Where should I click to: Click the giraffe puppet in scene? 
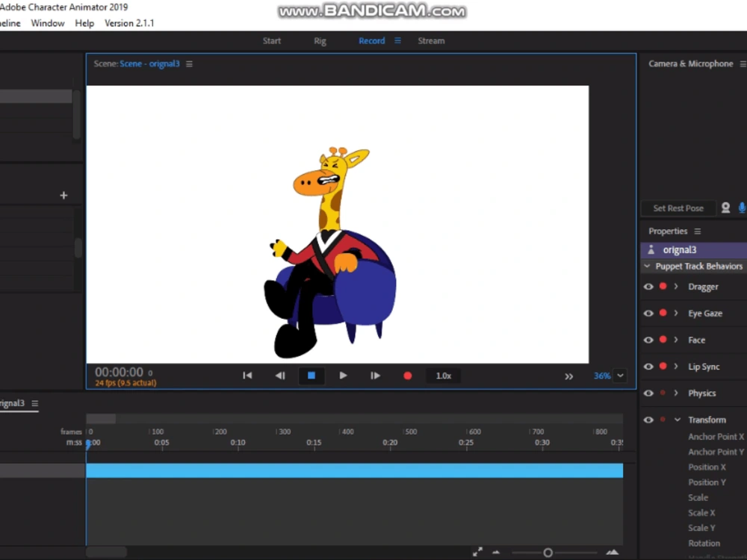330,252
